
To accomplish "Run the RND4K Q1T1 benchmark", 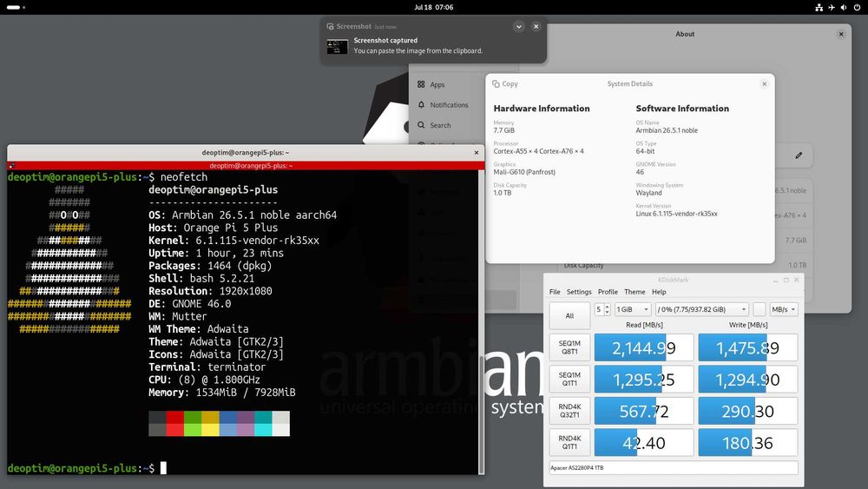I will click(x=569, y=442).
